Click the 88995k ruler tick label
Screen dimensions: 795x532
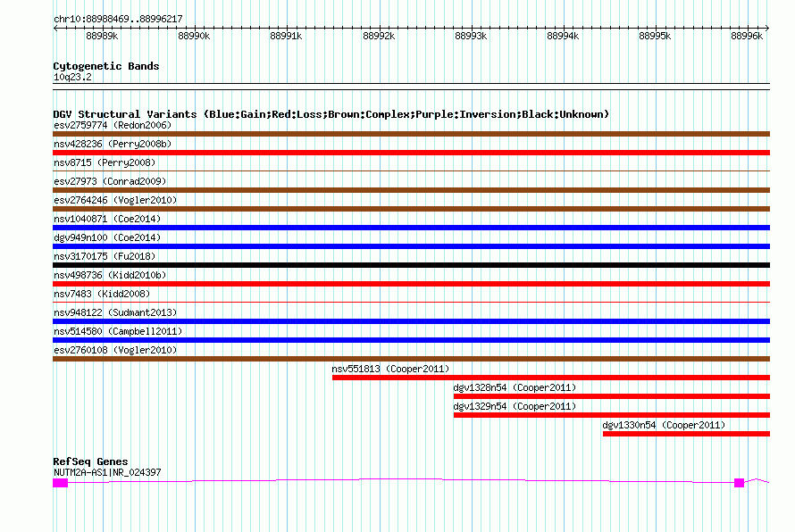coord(655,36)
